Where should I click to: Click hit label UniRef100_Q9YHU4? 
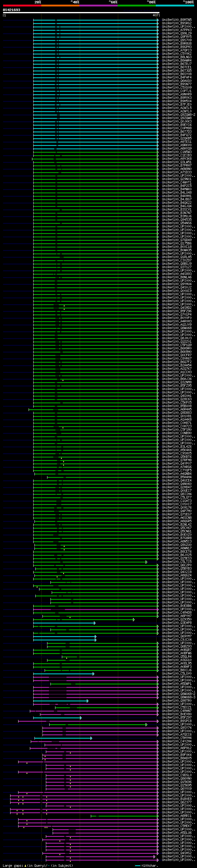pos(177,284)
